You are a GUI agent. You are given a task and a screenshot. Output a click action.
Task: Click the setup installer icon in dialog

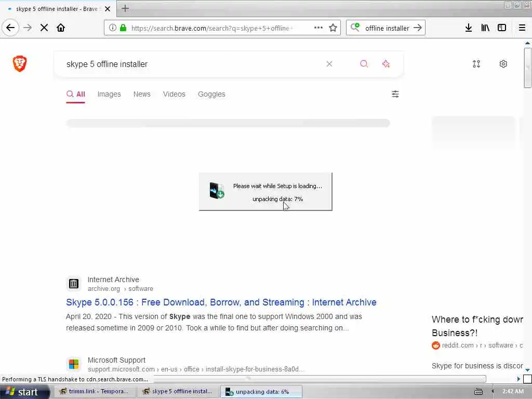(217, 191)
